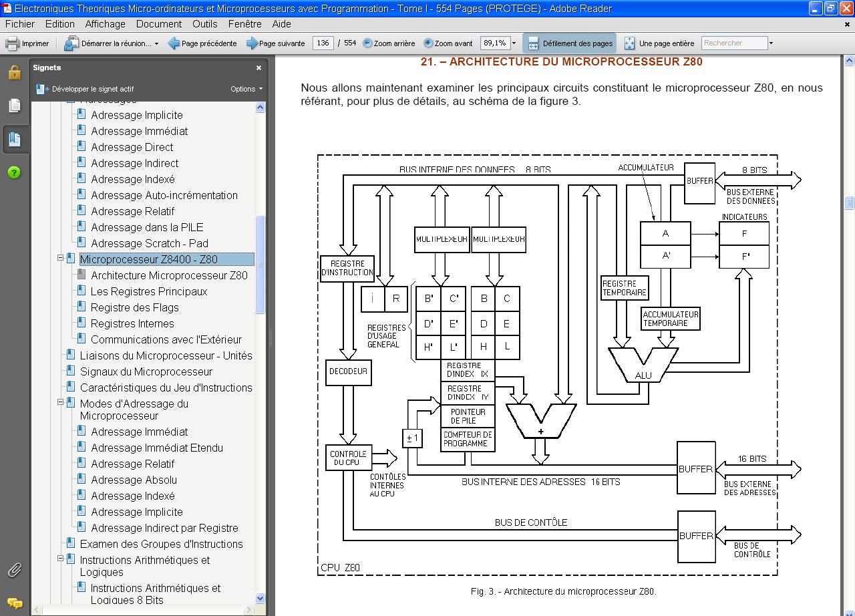Viewport: 855px width, 616px height.
Task: Select bookmark Registres Internes
Action: click(x=132, y=323)
